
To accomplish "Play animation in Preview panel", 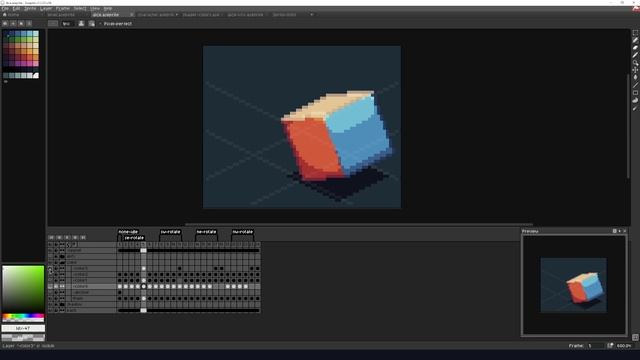I will 620,231.
